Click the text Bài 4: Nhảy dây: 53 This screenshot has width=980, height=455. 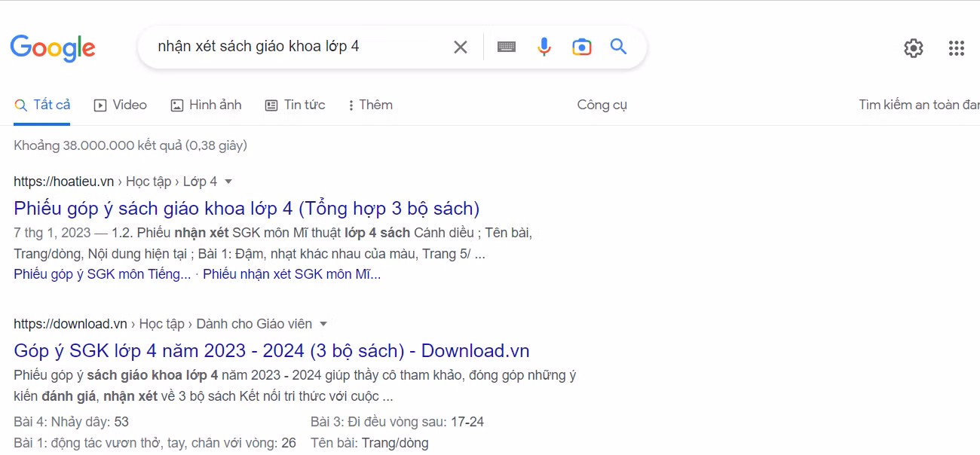[71, 422]
